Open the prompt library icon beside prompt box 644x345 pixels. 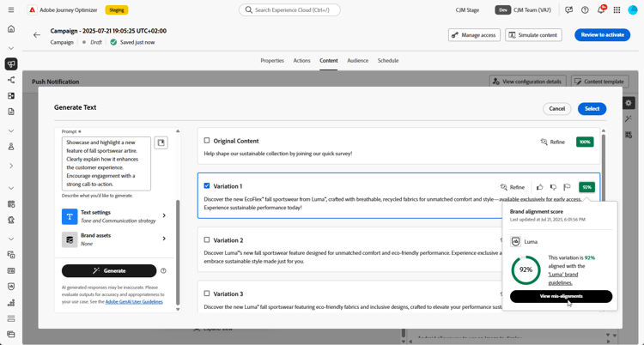(161, 142)
